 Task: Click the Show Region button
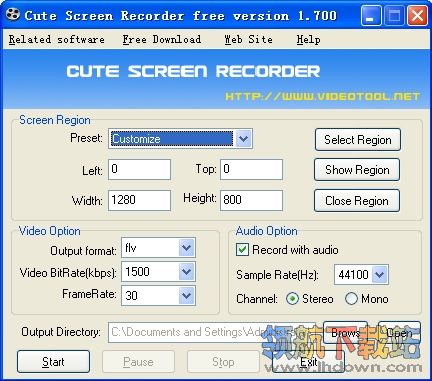tap(357, 170)
